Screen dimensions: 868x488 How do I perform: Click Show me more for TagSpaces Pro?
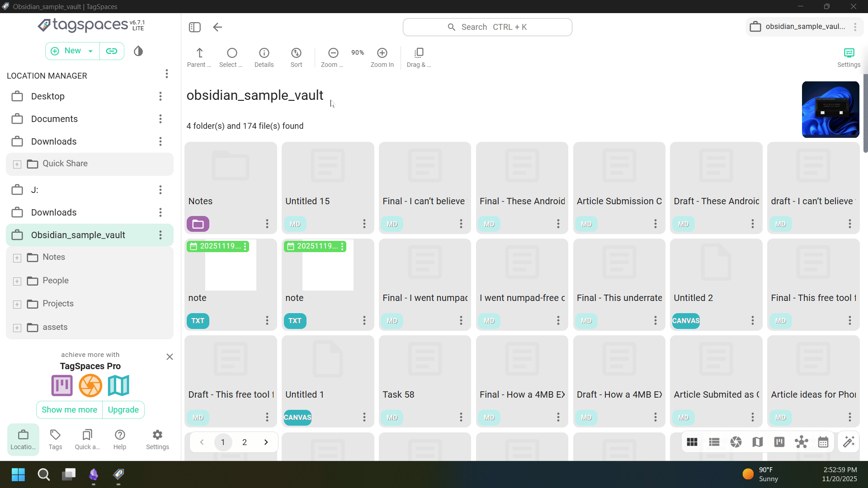click(x=69, y=410)
